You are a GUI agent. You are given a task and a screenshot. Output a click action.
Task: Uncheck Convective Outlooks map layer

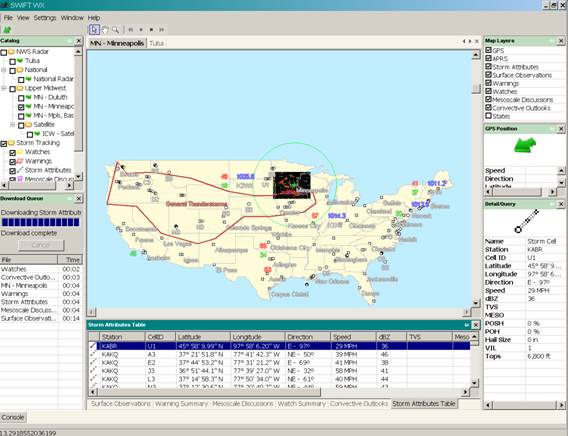(488, 108)
